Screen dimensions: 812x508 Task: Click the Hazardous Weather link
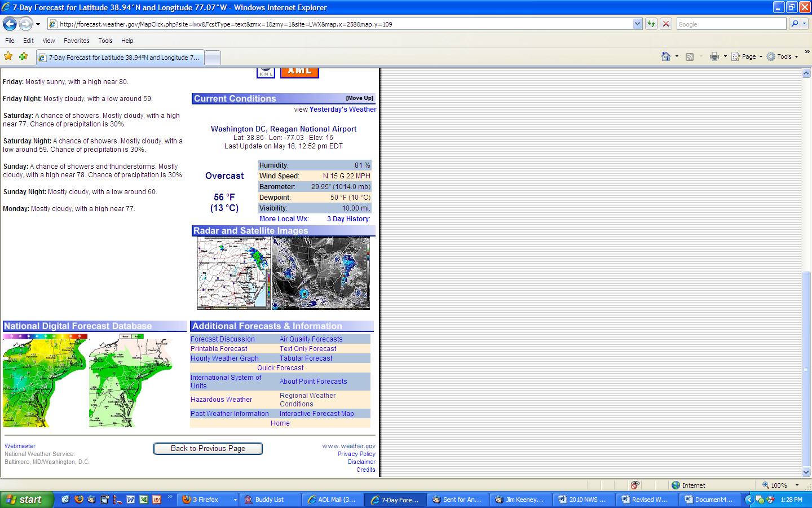click(x=221, y=400)
